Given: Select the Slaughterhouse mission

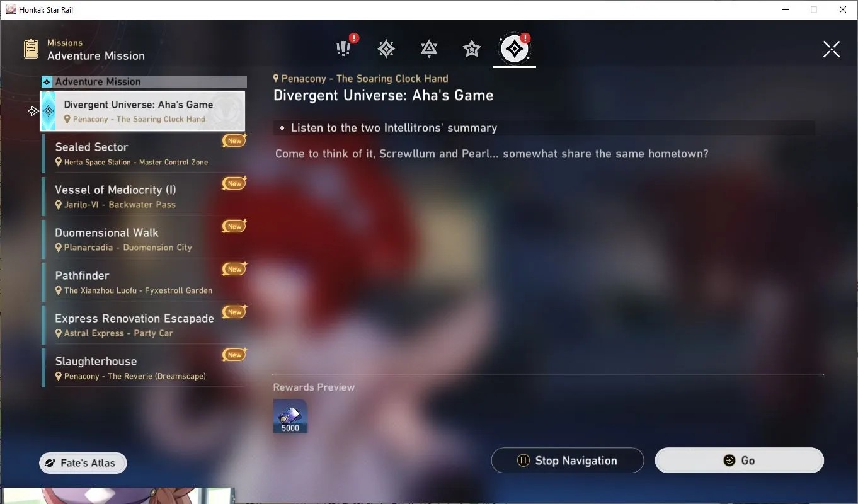Looking at the screenshot, I should coord(143,368).
